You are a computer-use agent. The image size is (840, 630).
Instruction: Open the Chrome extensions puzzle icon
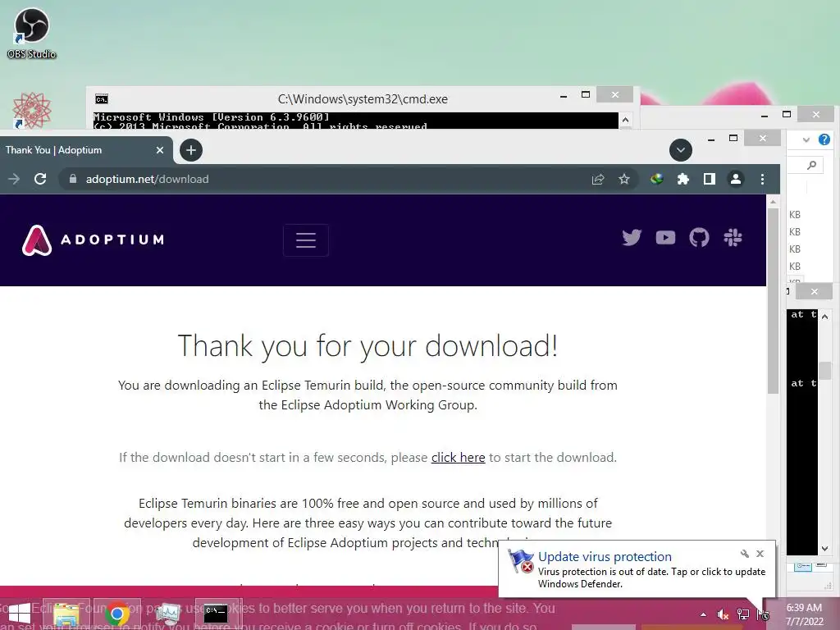[x=683, y=179]
